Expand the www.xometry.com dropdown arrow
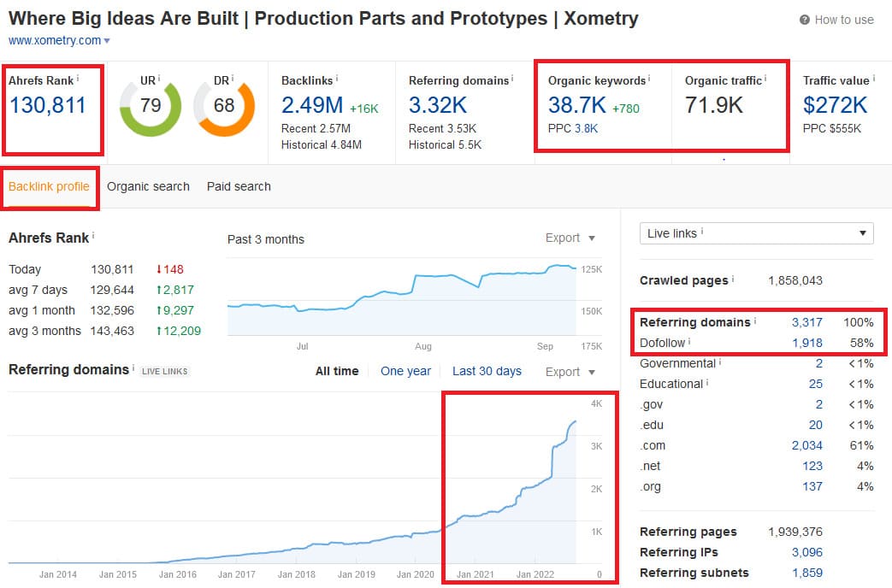The image size is (892, 588). 105,39
